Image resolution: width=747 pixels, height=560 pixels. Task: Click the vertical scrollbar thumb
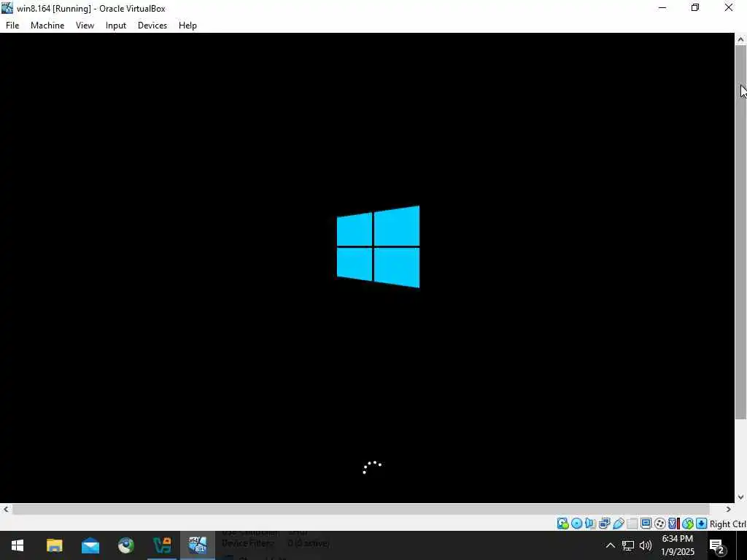tap(740, 233)
